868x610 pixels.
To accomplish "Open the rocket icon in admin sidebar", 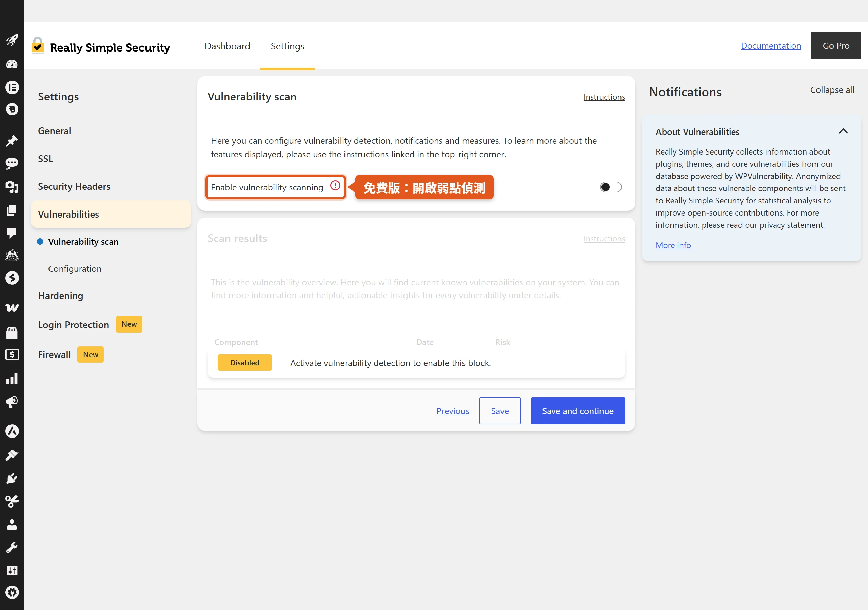I will (x=12, y=40).
